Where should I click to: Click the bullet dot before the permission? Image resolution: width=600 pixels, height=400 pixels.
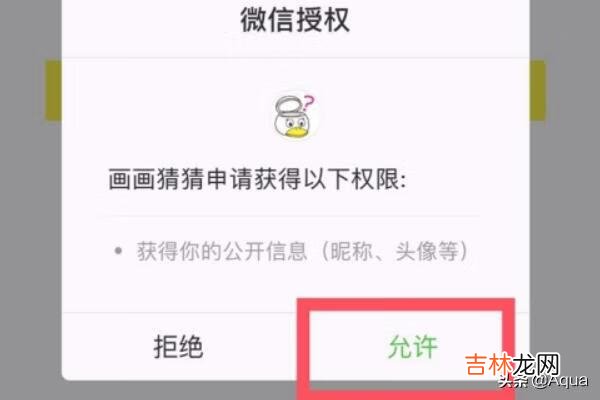(x=118, y=251)
